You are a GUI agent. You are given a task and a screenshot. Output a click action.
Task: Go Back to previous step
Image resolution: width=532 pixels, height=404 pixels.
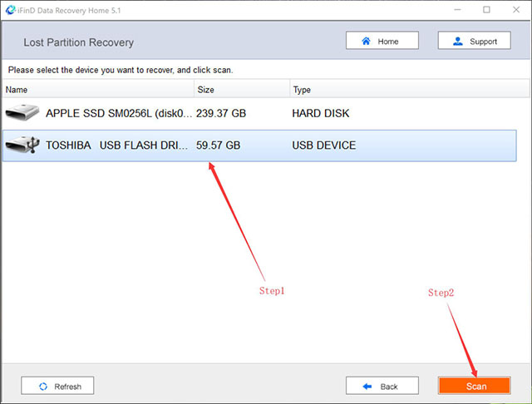point(382,386)
